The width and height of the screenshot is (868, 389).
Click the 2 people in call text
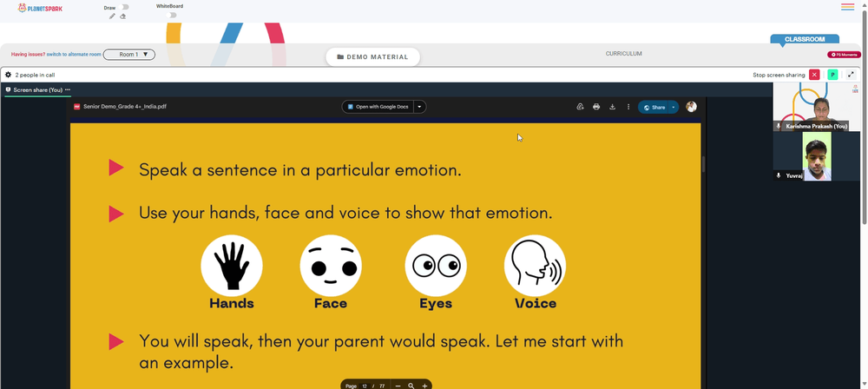click(x=35, y=75)
